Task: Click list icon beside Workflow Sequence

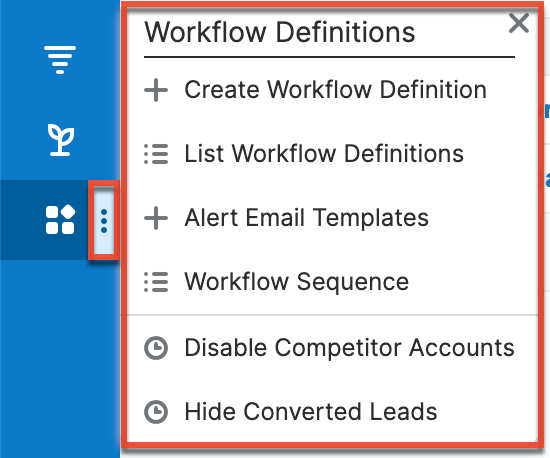Action: click(156, 282)
